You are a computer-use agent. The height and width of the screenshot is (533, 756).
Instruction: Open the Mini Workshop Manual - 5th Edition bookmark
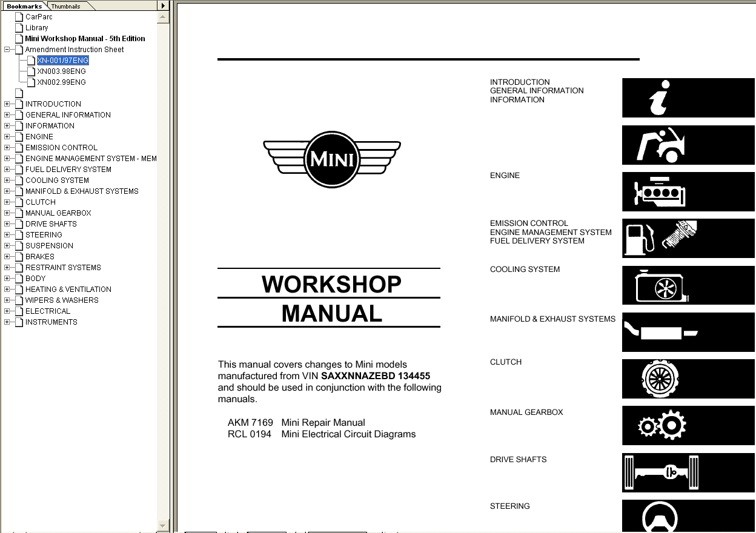85,39
